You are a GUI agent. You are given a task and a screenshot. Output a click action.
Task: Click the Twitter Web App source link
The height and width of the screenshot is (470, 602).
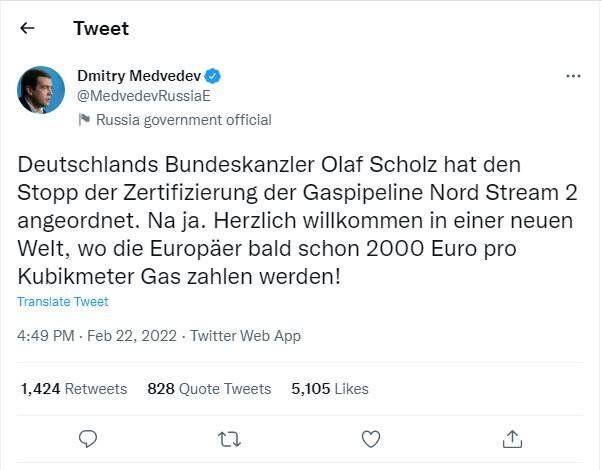tap(245, 336)
